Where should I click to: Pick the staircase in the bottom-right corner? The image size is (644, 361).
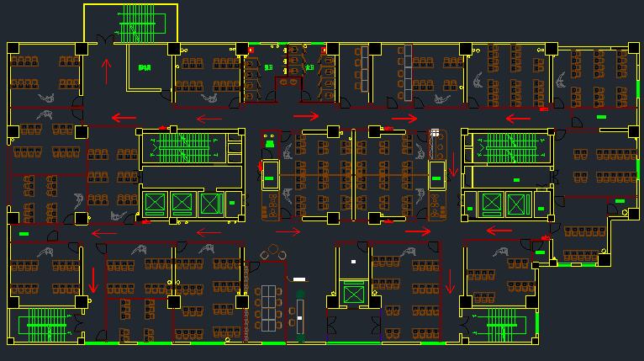502,321
